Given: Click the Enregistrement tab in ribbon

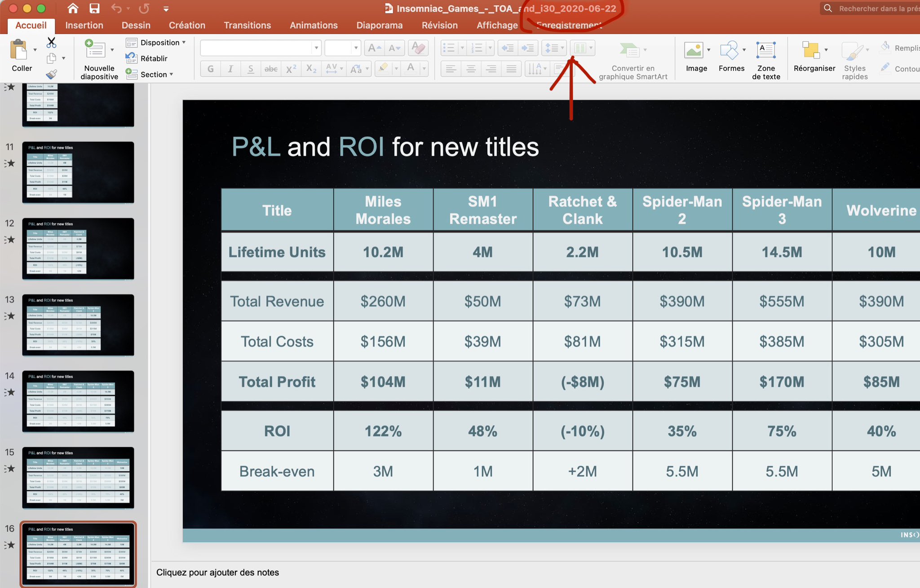Looking at the screenshot, I should pos(568,24).
